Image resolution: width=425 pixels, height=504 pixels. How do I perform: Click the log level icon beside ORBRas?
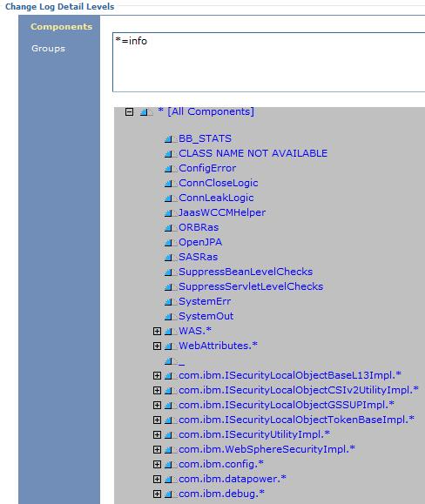click(170, 227)
